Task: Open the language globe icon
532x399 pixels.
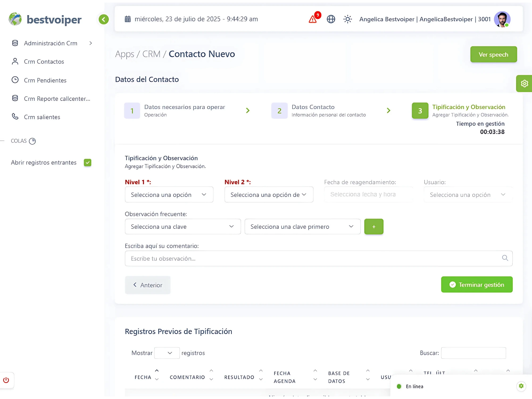Action: click(x=331, y=19)
